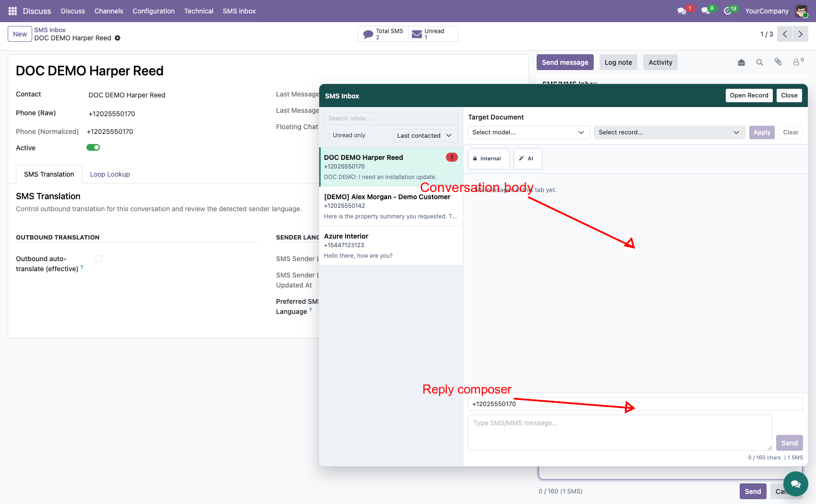Go to previous record arrow
Image resolution: width=816 pixels, height=504 pixels.
tap(785, 34)
